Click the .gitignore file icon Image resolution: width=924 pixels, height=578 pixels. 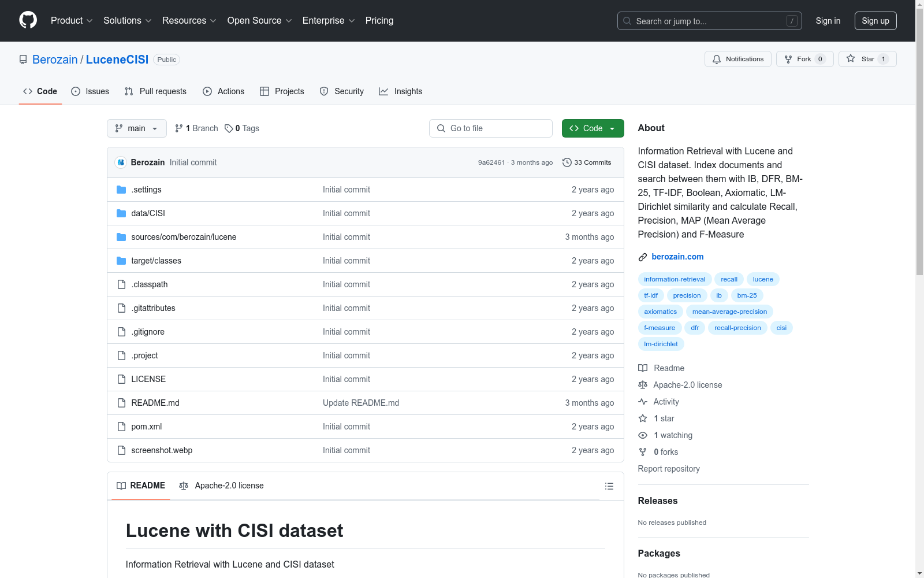pyautogui.click(x=121, y=332)
